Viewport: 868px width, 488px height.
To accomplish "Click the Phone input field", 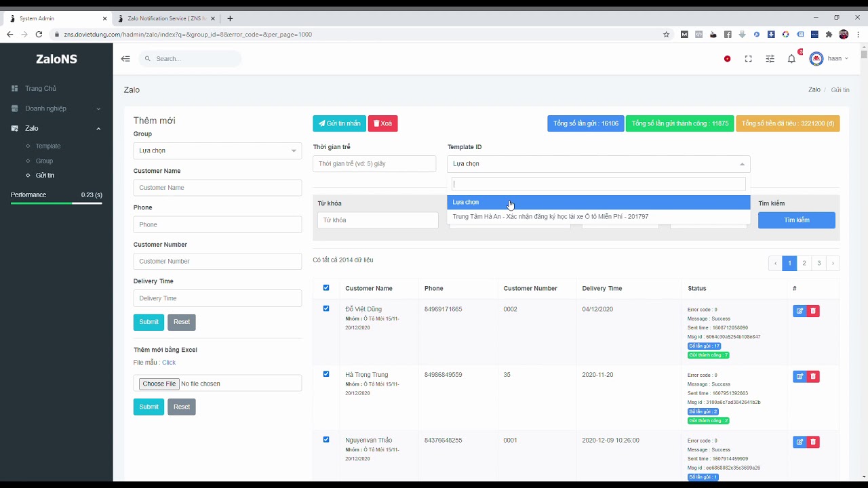I will (218, 224).
